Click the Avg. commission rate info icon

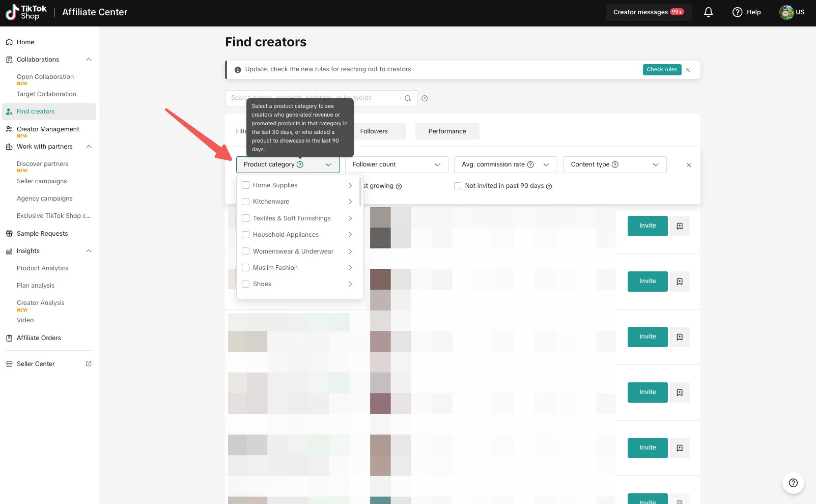530,164
